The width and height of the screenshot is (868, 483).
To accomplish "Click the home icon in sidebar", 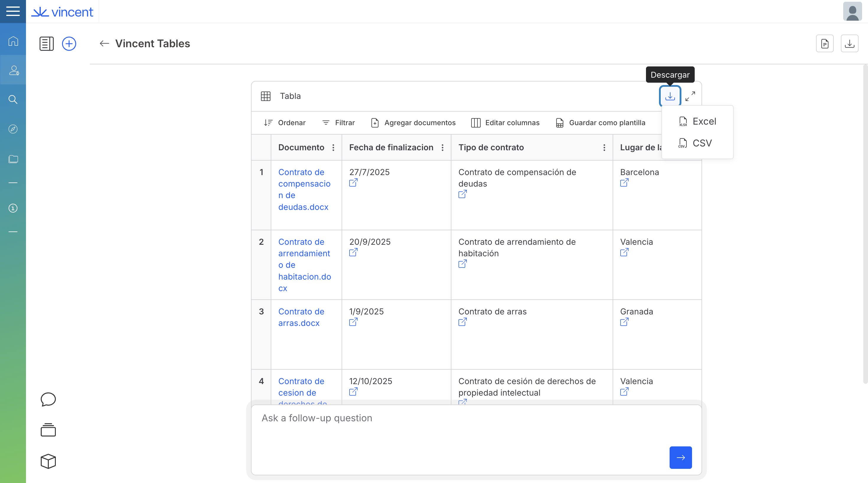I will coord(13,41).
